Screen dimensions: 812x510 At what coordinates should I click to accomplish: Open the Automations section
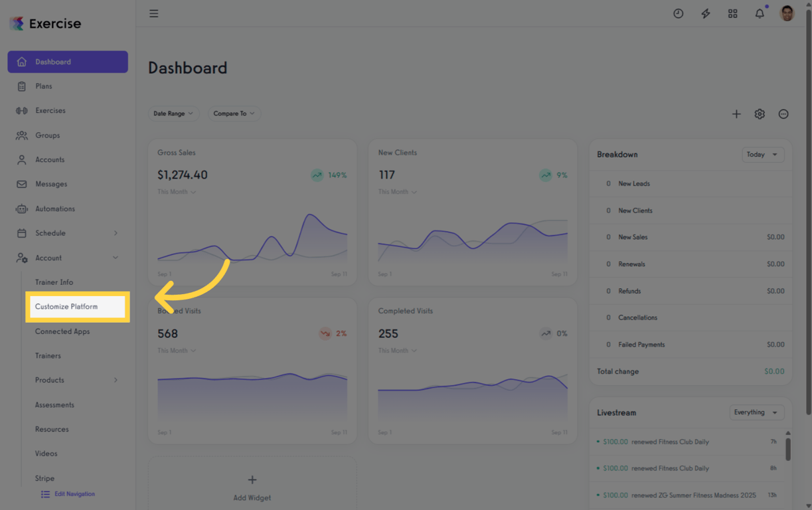[55, 209]
